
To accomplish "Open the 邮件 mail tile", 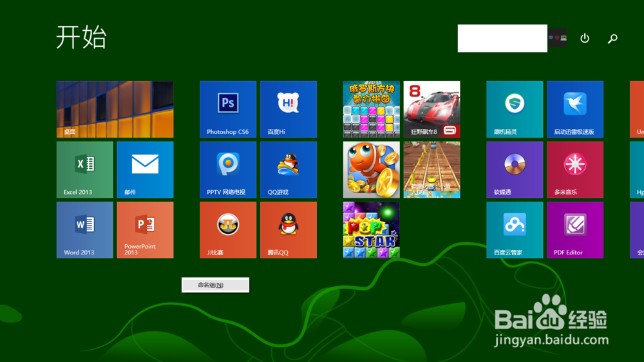I will (x=145, y=169).
